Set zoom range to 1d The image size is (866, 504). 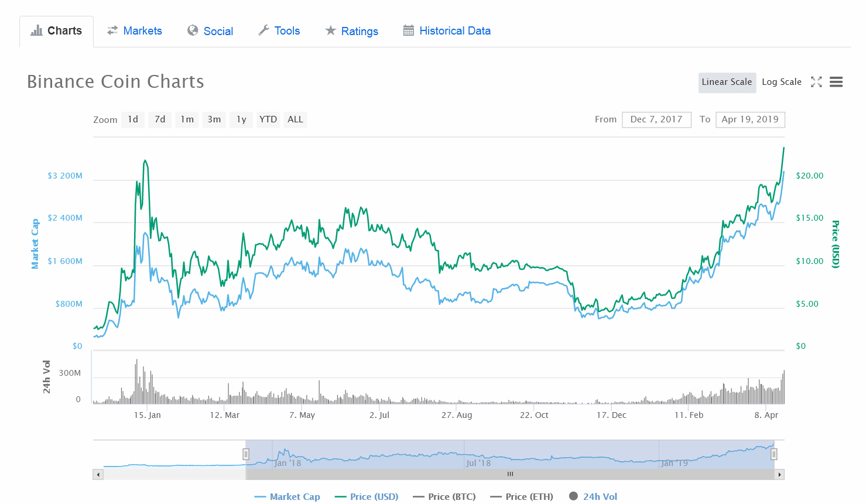133,119
